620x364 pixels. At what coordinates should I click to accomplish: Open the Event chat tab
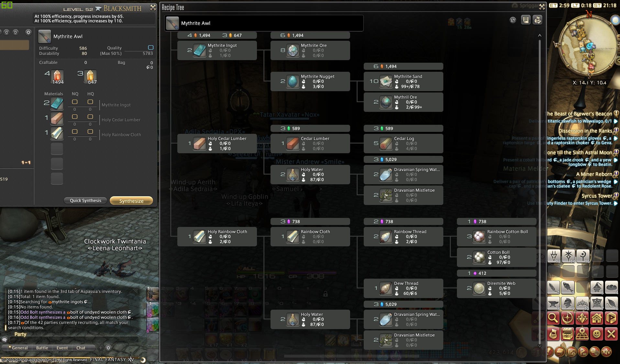point(62,348)
